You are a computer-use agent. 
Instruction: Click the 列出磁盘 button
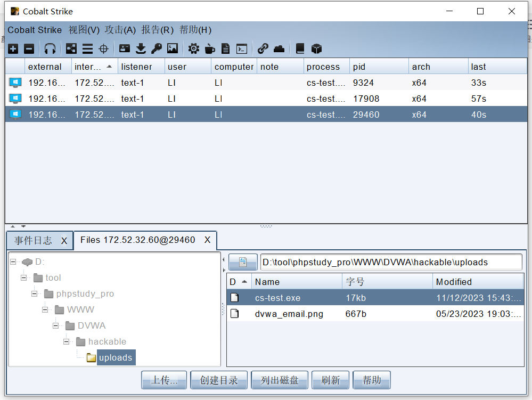click(280, 380)
